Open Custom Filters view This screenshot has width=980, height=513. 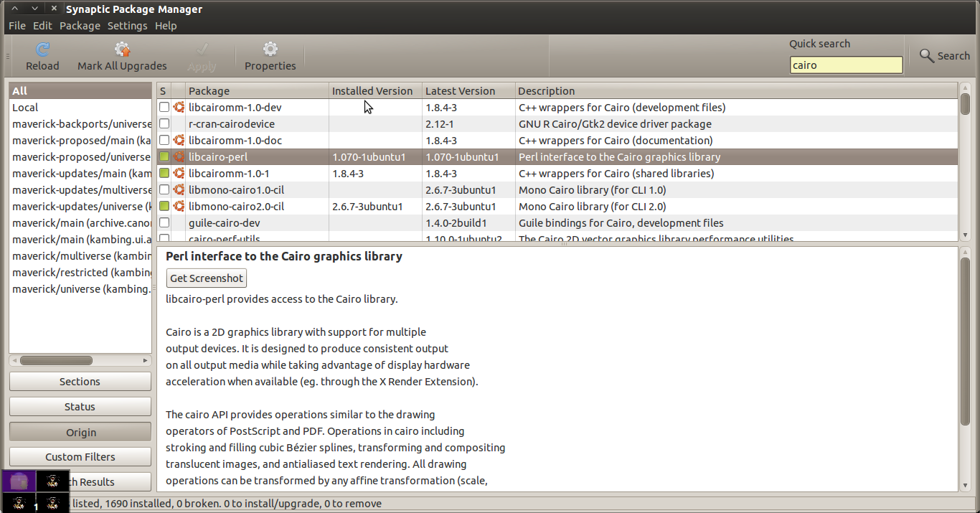(x=80, y=457)
